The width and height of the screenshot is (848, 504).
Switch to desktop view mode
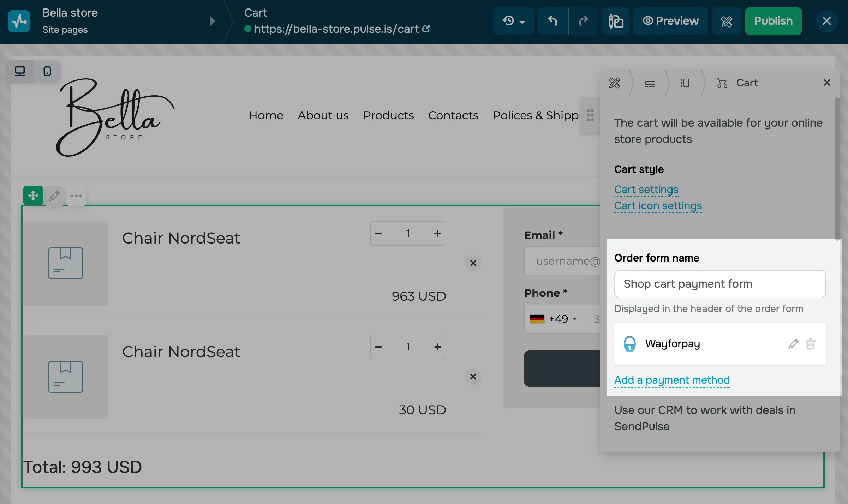[x=20, y=72]
